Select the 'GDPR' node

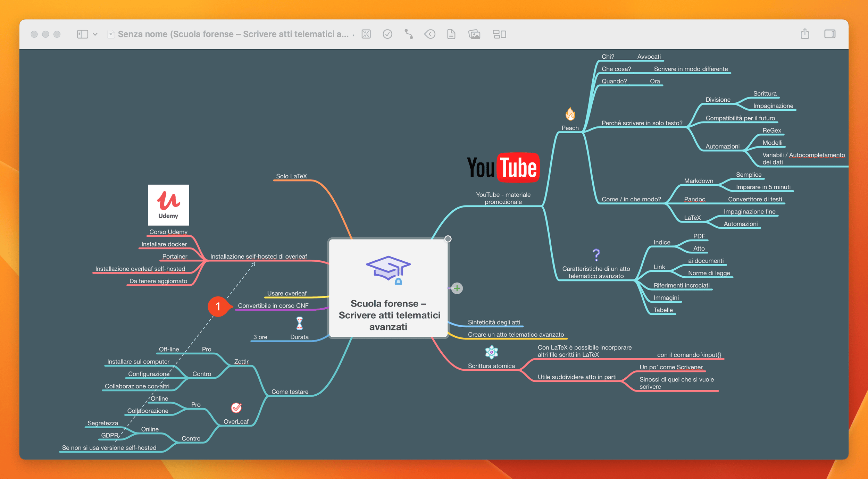tap(110, 436)
